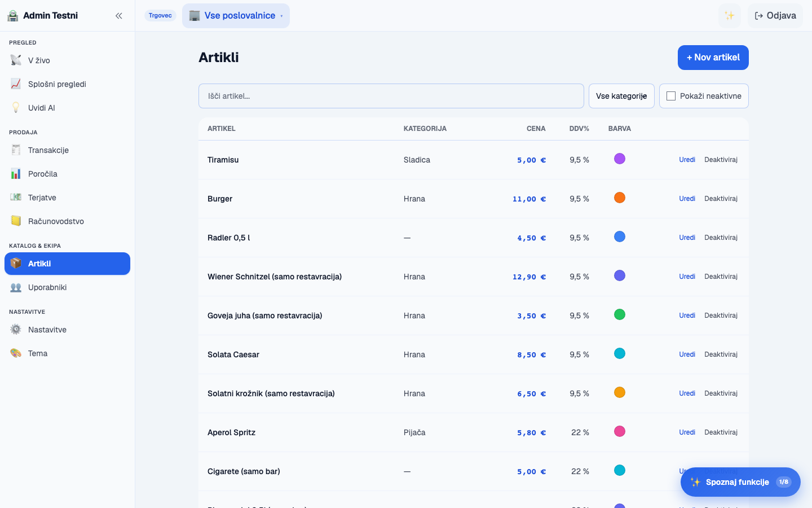The width and height of the screenshot is (812, 508).
Task: Click the sparkle icon button beside Odjava
Action: point(730,16)
